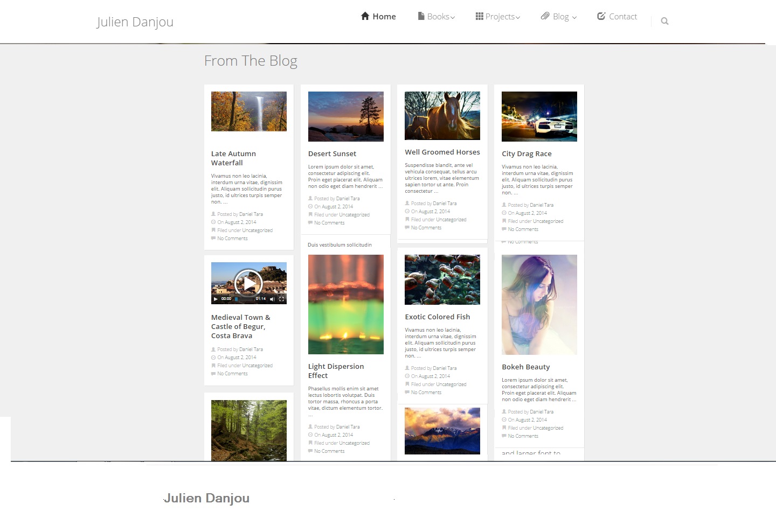Click No Comments under Exotic Colored Fish
Viewport: 776px width, 532px height.
point(426,393)
